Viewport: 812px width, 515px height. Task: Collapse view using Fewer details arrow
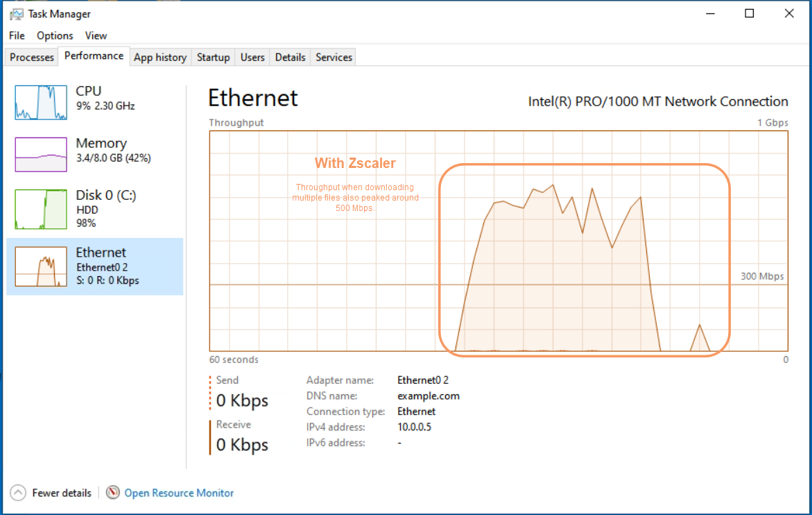coord(18,493)
